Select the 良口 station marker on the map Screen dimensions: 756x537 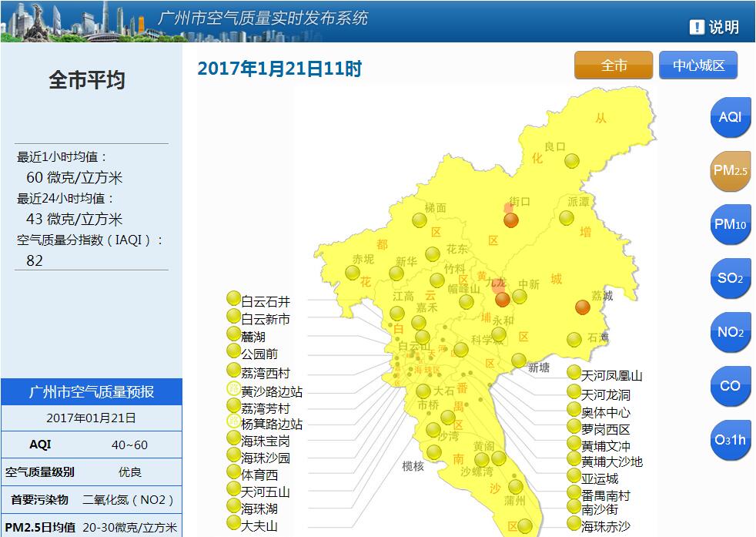[571, 161]
